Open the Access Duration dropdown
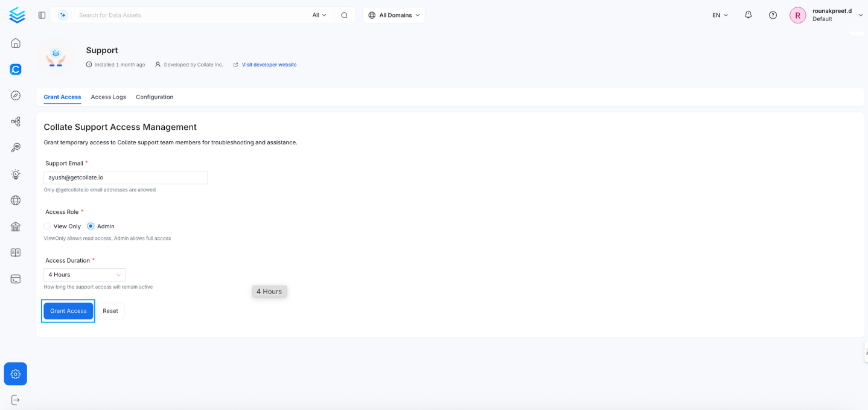The image size is (868, 410). (85, 275)
